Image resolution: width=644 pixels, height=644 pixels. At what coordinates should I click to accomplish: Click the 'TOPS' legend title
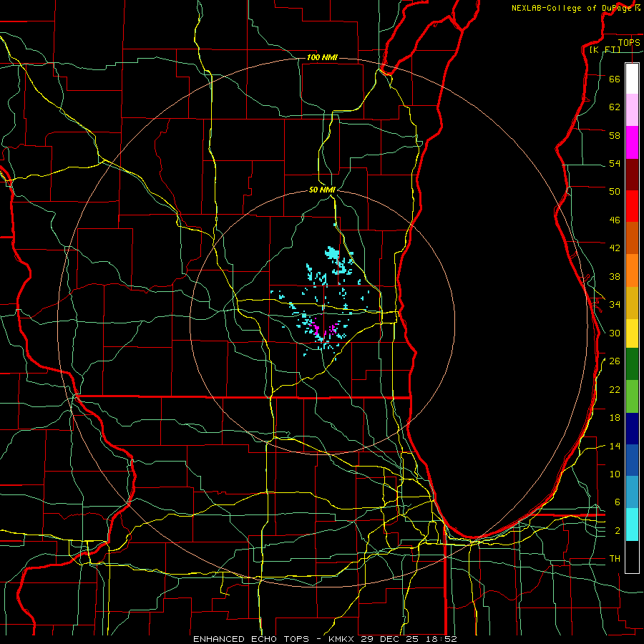point(629,43)
